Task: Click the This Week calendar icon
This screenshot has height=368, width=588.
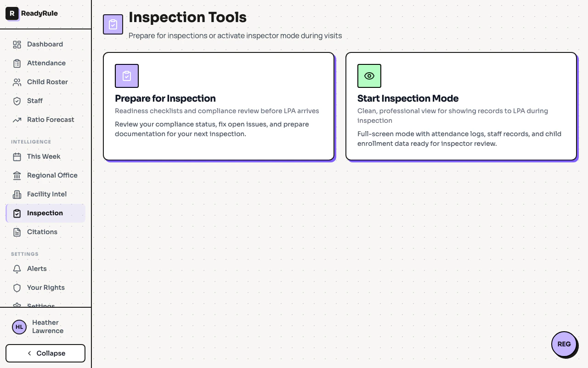Action: pos(17,156)
